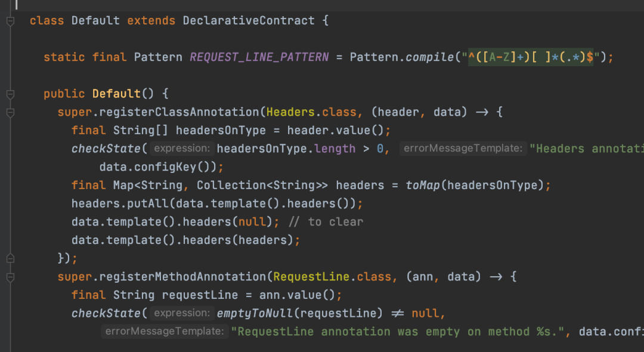644x352 pixels.
Task: Click the first expression: parameter hint
Action: click(x=182, y=149)
